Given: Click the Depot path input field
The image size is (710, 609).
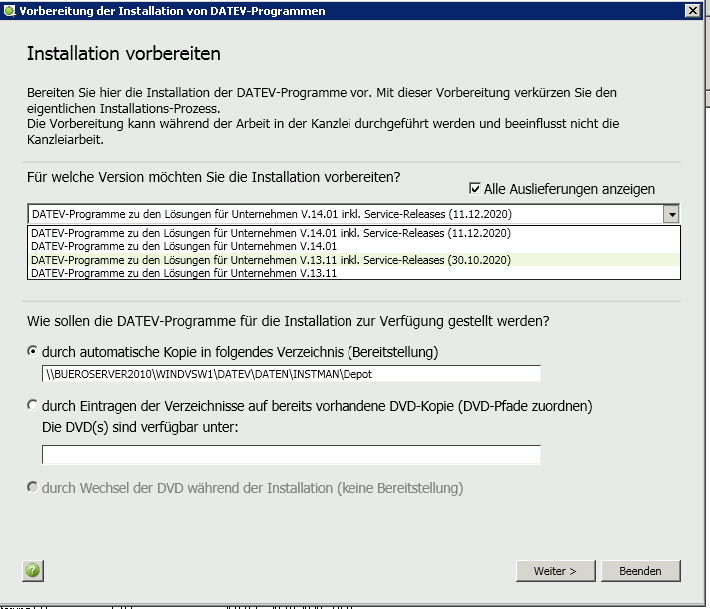Looking at the screenshot, I should click(291, 374).
